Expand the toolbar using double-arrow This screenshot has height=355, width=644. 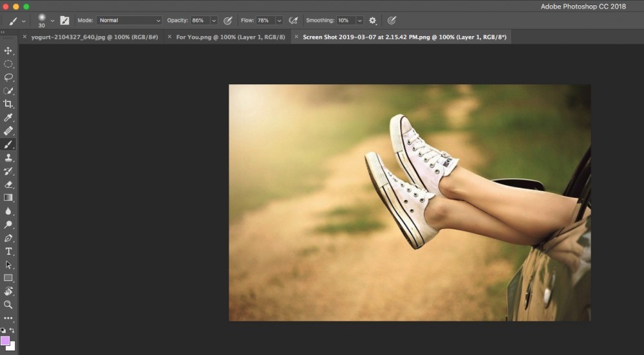3,32
